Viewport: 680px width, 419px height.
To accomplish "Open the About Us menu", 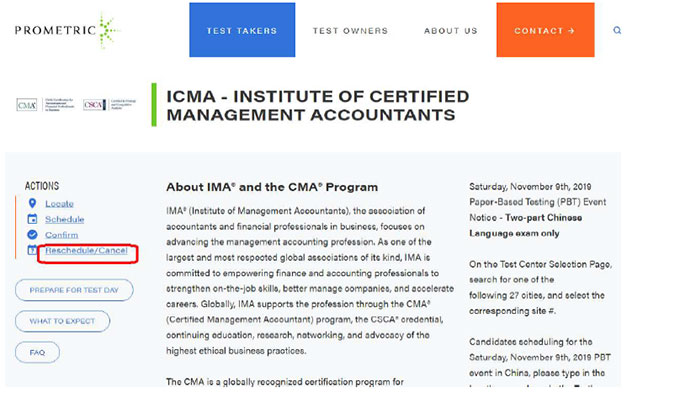I will (451, 31).
